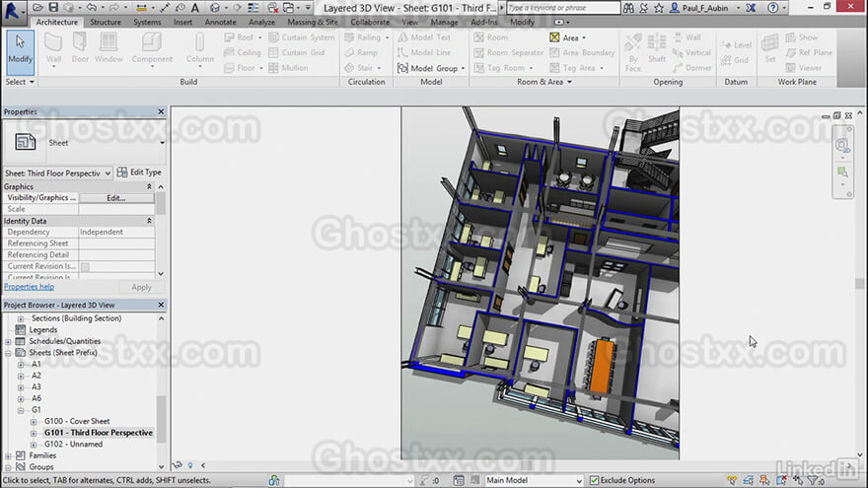Switch to the Systems tab

(x=147, y=22)
